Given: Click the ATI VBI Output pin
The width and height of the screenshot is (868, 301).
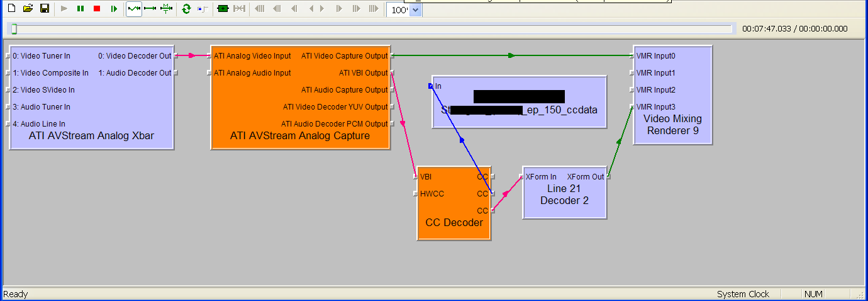Looking at the screenshot, I should coord(364,73).
